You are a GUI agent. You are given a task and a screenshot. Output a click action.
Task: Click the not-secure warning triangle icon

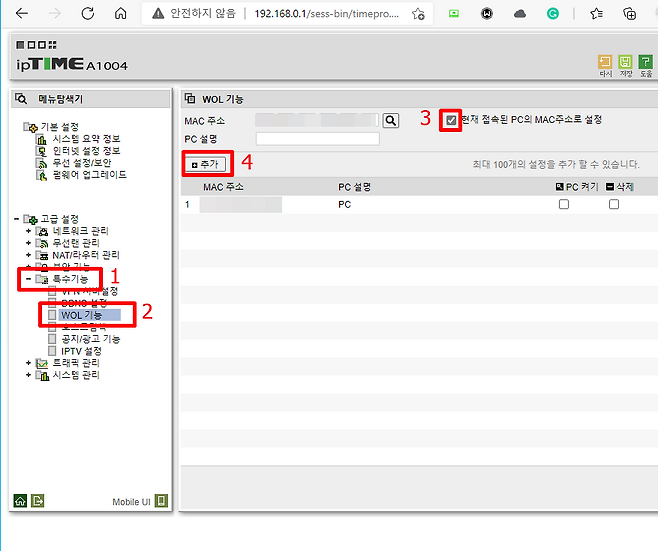point(158,13)
